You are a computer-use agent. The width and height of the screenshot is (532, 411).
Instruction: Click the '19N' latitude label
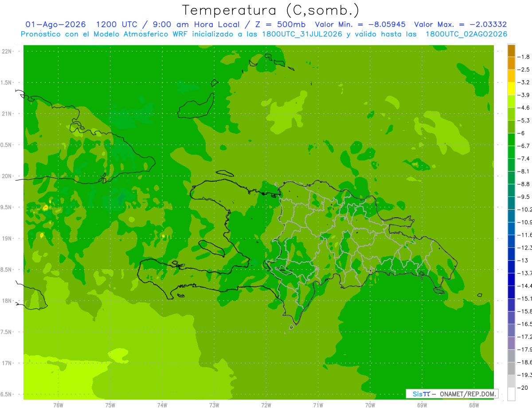coord(7,239)
